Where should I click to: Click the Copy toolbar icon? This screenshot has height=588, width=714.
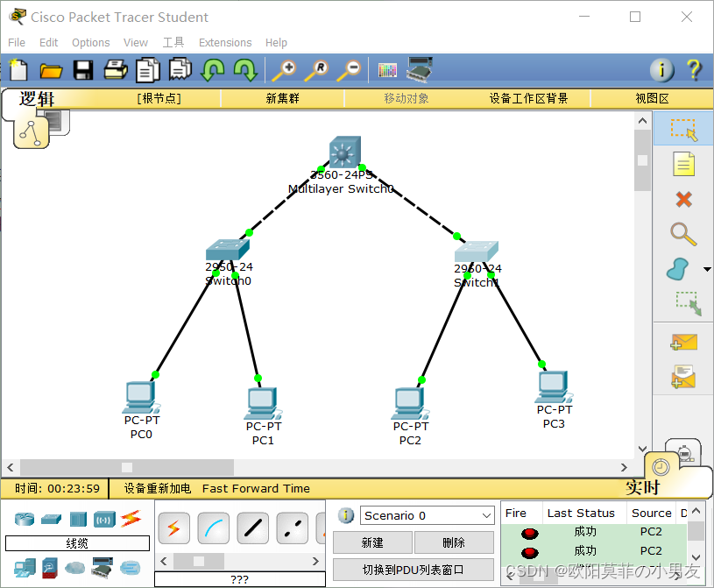click(x=148, y=70)
